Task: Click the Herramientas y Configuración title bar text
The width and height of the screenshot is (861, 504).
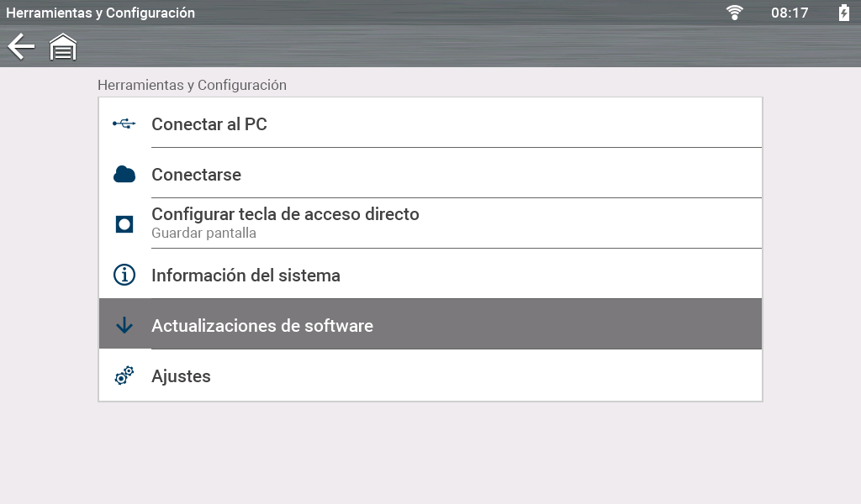Action: point(101,13)
